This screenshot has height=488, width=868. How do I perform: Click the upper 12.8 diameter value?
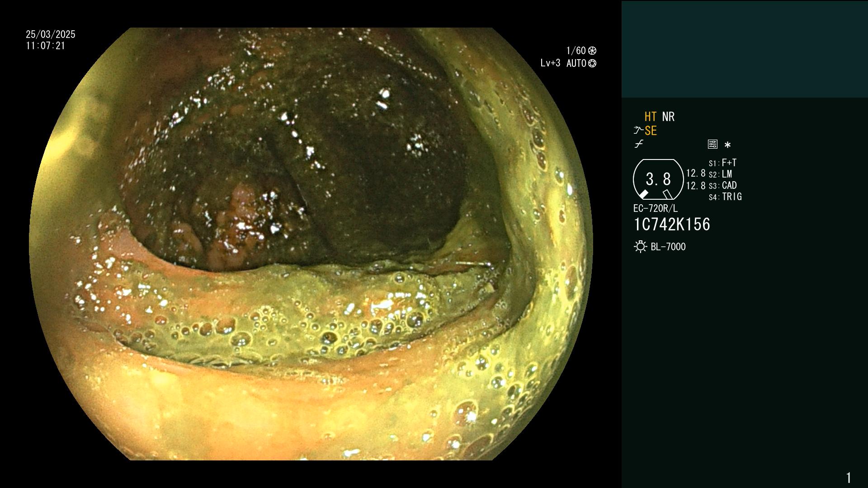[696, 174]
